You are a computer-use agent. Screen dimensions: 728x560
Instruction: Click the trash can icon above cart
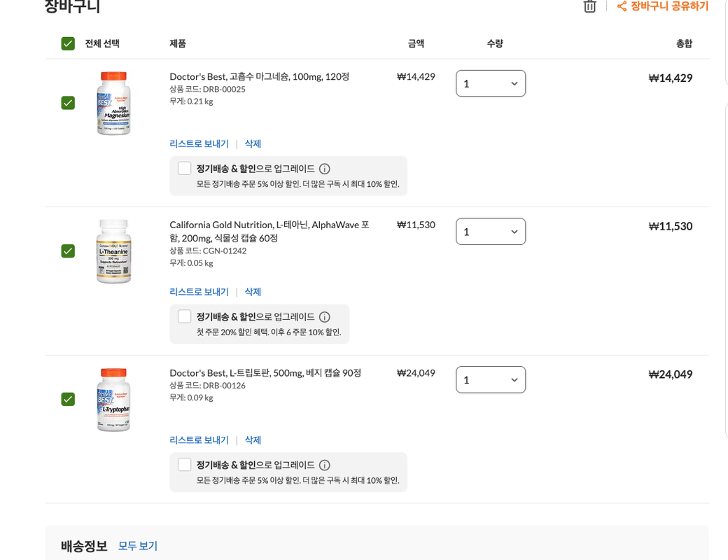589,6
